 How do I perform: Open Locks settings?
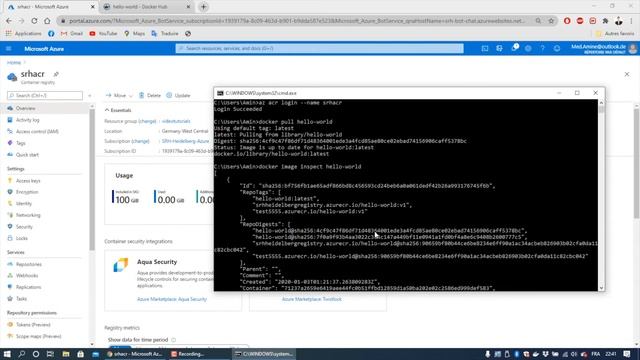coord(22,238)
